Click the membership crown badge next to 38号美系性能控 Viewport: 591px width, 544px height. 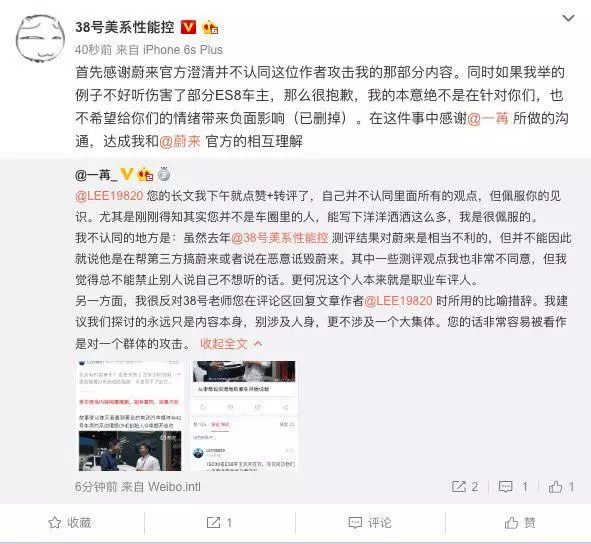[210, 27]
